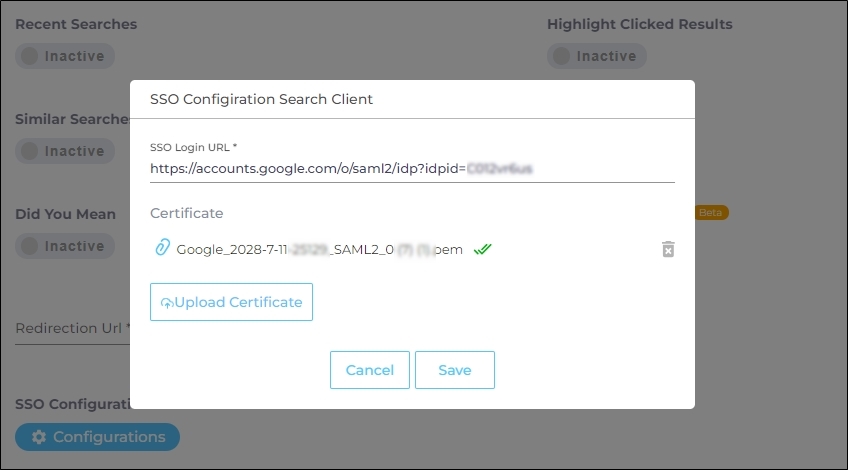Viewport: 848px width, 470px height.
Task: Toggle the Similar Searches Inactive switch
Action: pos(64,151)
